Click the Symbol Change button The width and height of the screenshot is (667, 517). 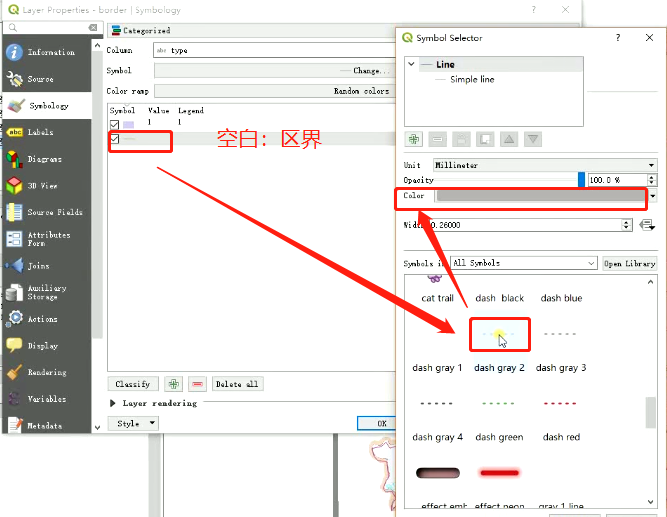[x=275, y=71]
